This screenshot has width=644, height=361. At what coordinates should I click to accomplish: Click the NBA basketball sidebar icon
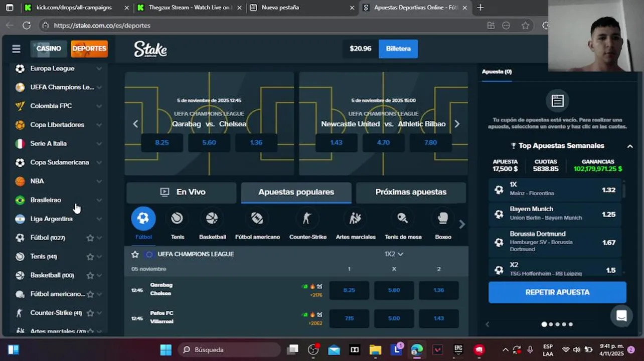coord(20,181)
